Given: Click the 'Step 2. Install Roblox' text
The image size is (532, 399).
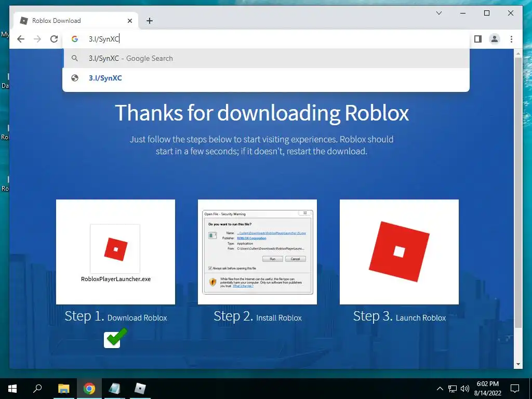Looking at the screenshot, I should (x=258, y=316).
